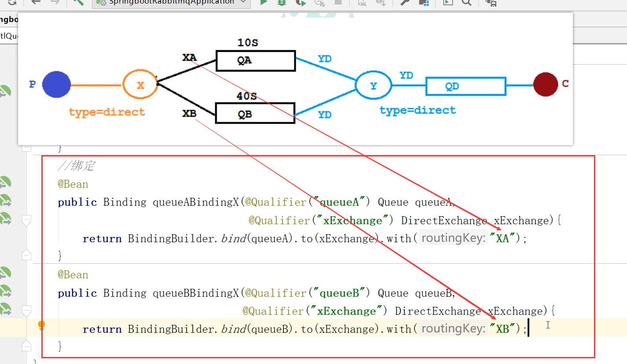Open Project Structure toolbar icon
The image size is (627, 364).
click(424, 3)
